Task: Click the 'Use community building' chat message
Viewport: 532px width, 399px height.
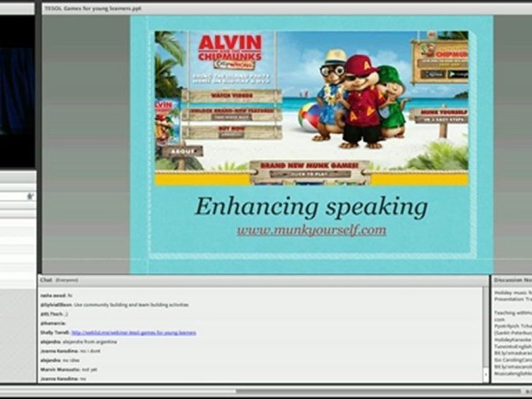Action: tap(114, 305)
